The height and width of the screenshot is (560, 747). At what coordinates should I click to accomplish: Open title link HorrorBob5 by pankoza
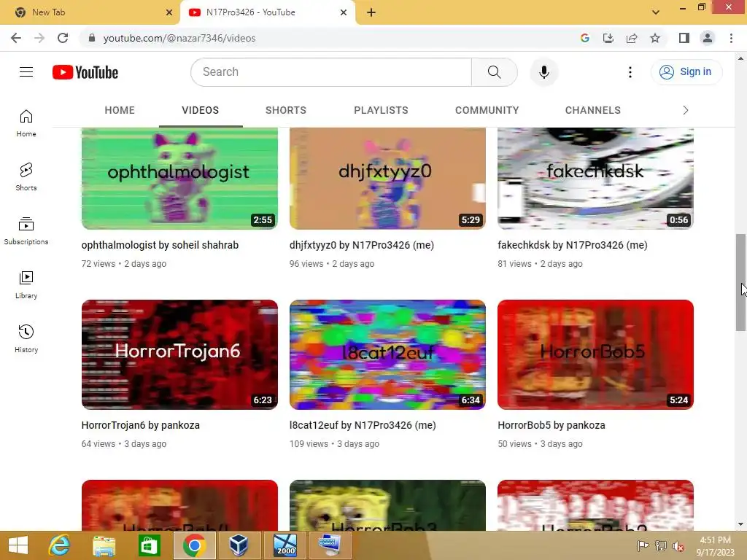(551, 425)
